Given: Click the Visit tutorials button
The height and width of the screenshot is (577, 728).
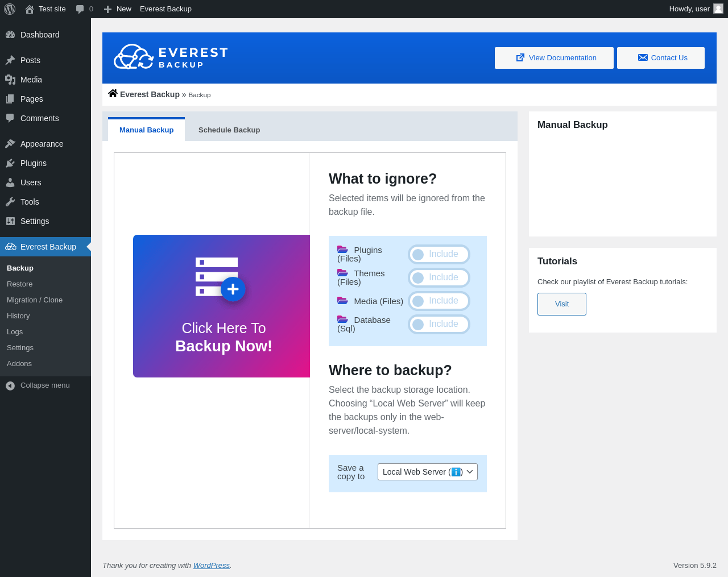Looking at the screenshot, I should click(x=562, y=304).
